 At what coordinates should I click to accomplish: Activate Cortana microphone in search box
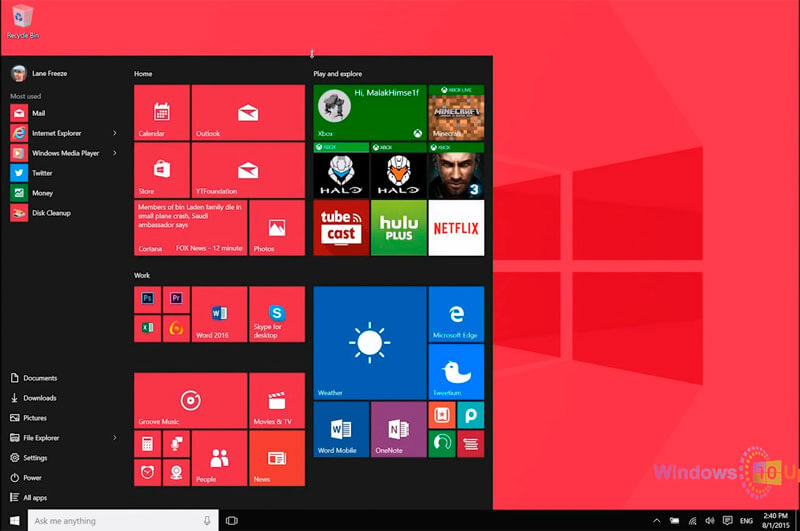click(207, 521)
